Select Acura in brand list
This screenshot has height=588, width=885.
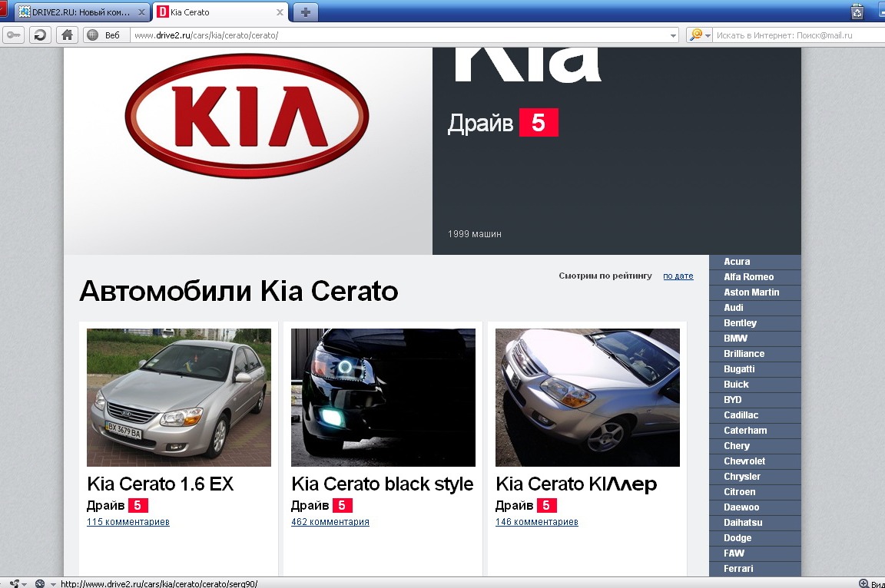pyautogui.click(x=754, y=262)
